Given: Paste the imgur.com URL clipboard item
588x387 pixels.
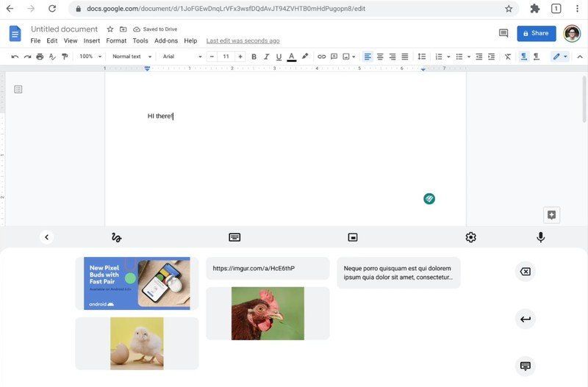Looking at the screenshot, I should tap(268, 268).
